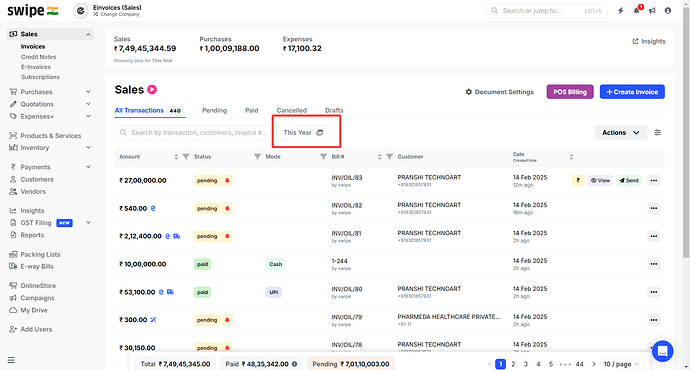Open E-way Bills in sidebar
This screenshot has width=690, height=370.
(x=31, y=267)
